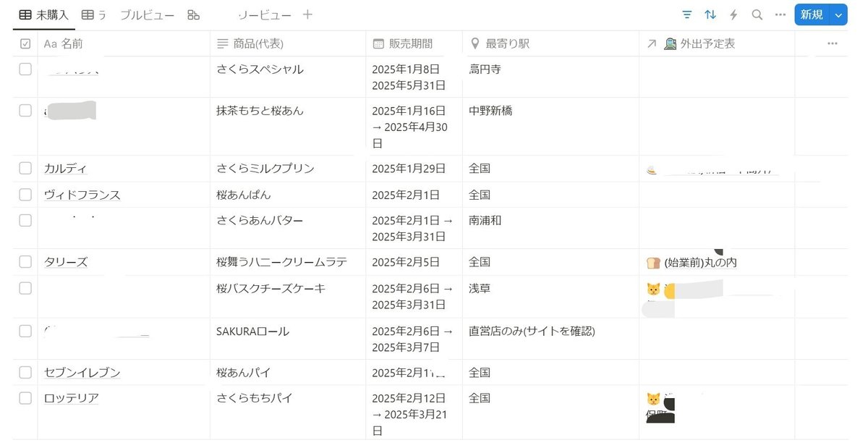Open the セブンイレブン page
The image size is (868, 448).
click(x=82, y=373)
